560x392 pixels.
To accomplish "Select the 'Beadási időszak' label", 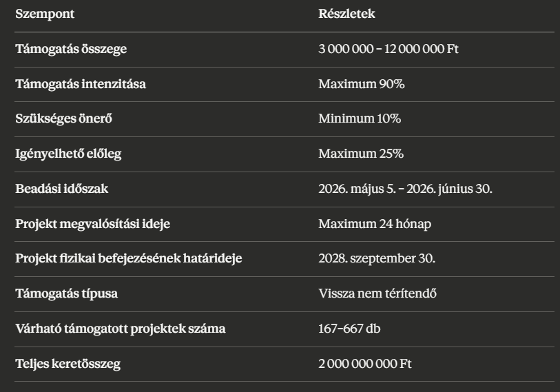I will pos(62,189).
